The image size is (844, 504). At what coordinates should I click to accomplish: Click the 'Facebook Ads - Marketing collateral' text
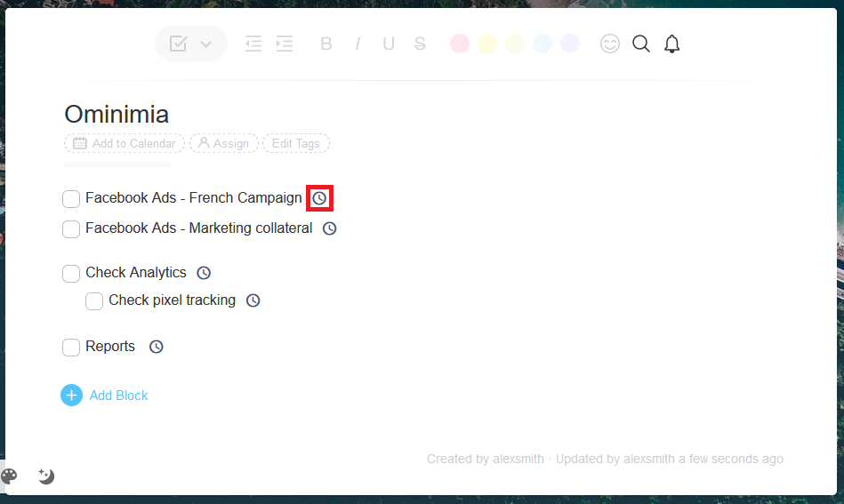[198, 228]
